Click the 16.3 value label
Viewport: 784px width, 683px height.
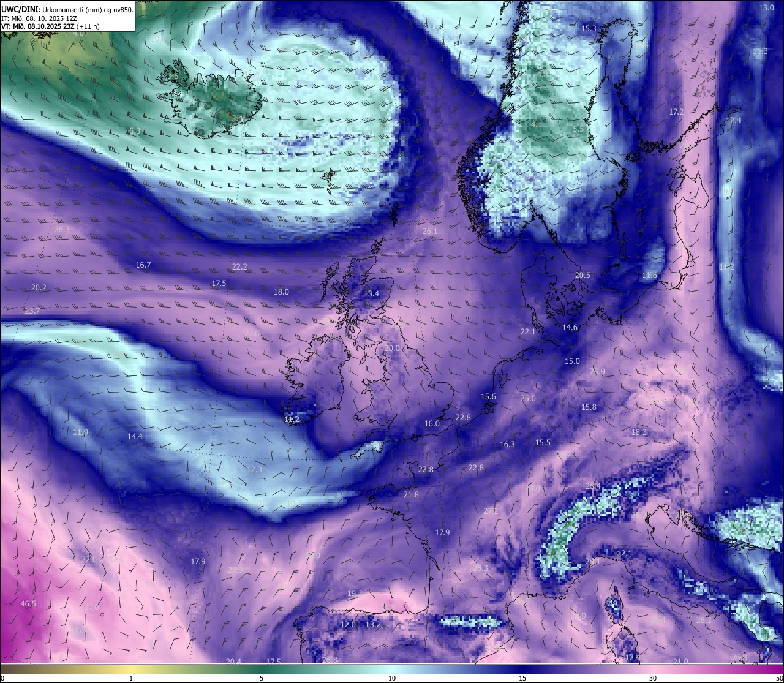(x=507, y=445)
